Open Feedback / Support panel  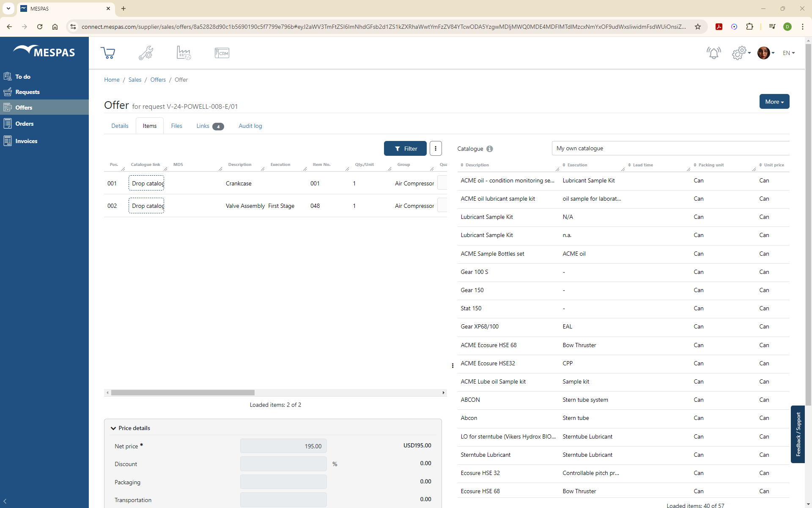(798, 434)
